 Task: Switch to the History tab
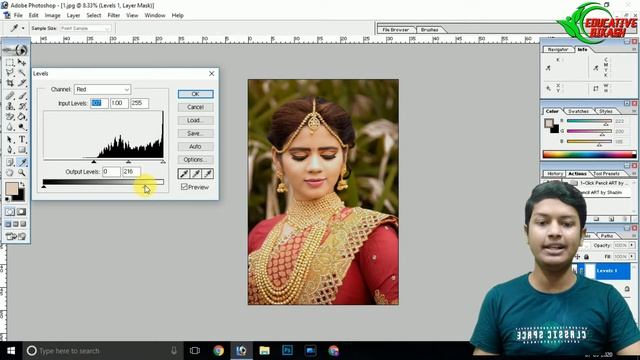point(554,173)
